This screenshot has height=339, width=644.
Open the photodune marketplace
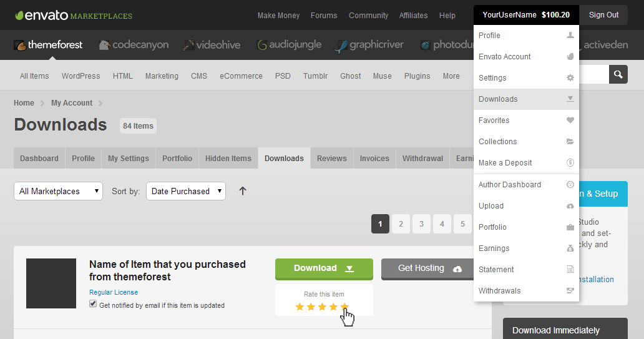tap(446, 45)
